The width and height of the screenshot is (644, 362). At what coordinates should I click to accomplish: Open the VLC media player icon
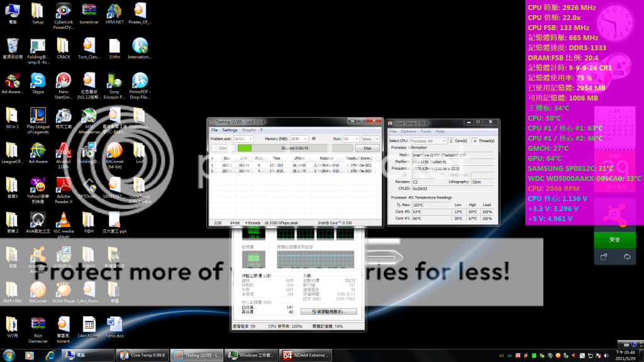coord(64,226)
